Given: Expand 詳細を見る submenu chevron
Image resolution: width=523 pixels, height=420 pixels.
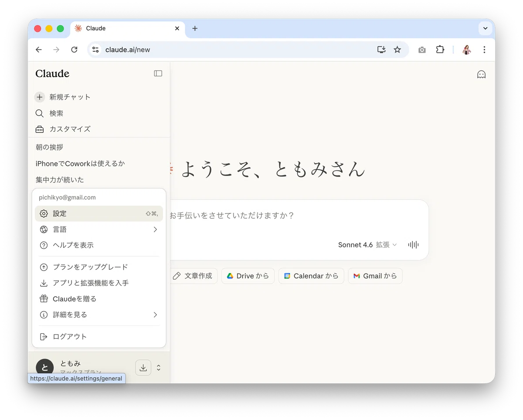Looking at the screenshot, I should point(155,315).
